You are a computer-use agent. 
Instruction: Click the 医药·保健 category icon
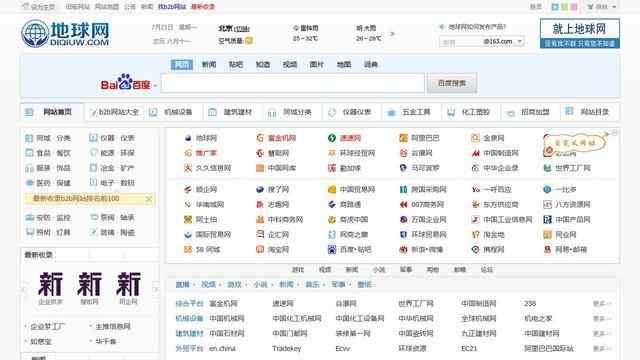pos(29,183)
